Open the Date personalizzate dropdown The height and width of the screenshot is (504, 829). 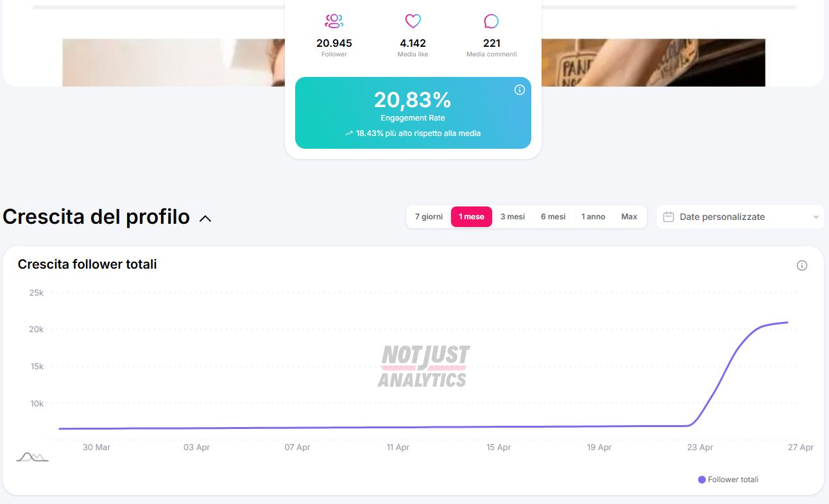coord(740,217)
